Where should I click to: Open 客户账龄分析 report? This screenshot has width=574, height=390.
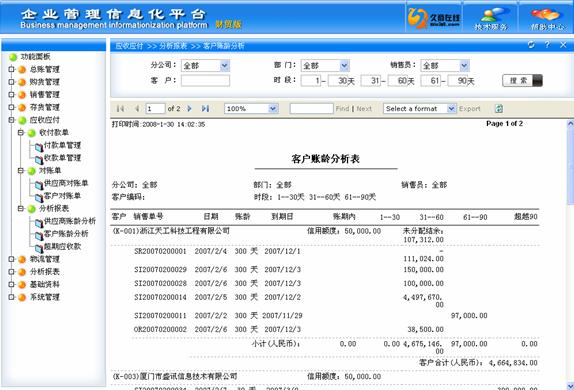[x=66, y=234]
